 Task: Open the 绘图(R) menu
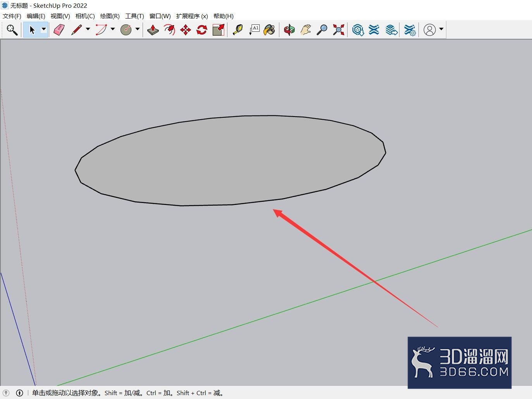pos(110,16)
